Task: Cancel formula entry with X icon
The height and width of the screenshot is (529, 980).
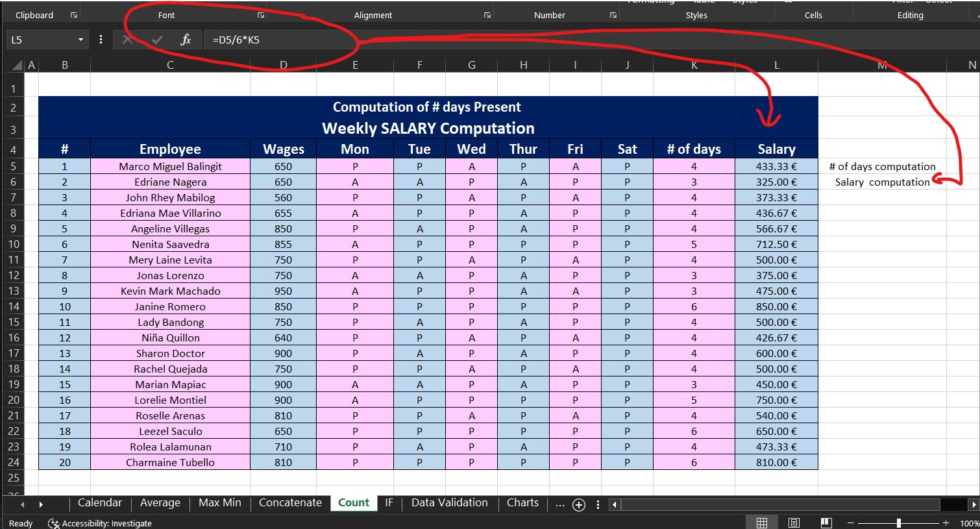Action: pyautogui.click(x=127, y=40)
